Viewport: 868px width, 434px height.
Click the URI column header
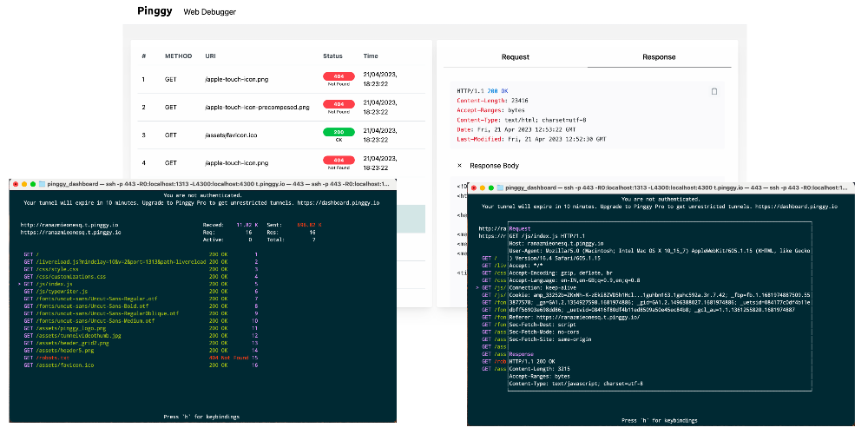point(210,56)
